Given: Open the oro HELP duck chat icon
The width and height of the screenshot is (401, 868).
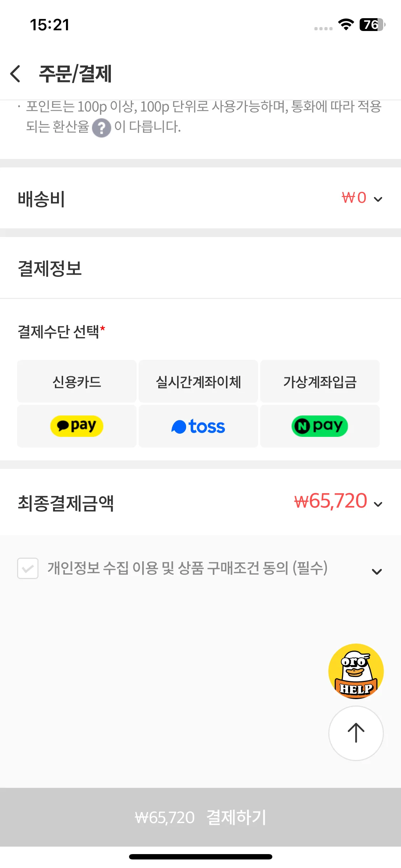Looking at the screenshot, I should (x=356, y=671).
